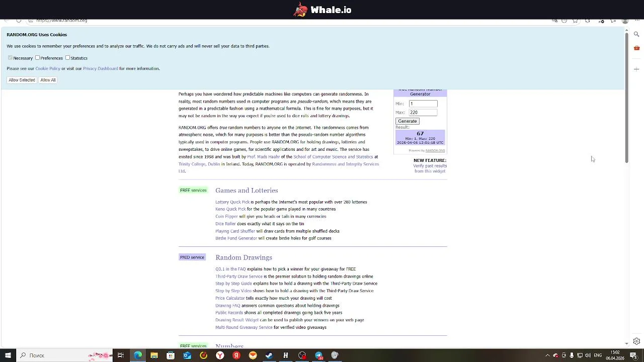Click Verify past results widget link
644x362 pixels.
[430, 168]
